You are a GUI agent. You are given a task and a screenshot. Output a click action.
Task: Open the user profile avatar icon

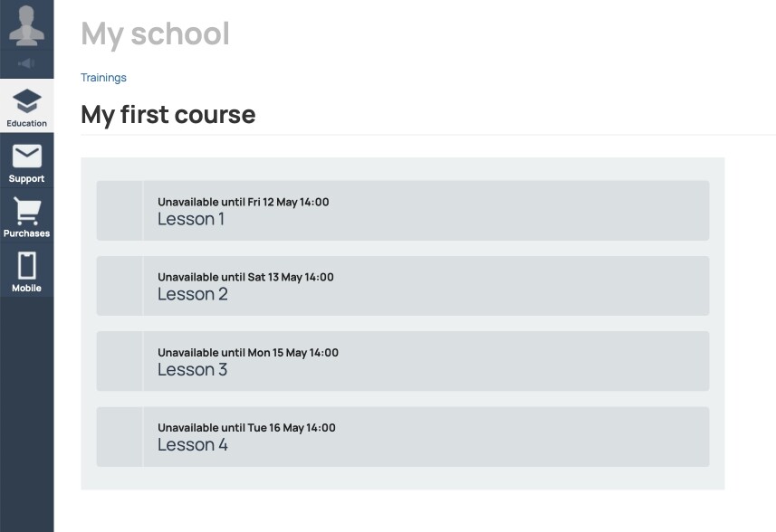click(x=27, y=25)
